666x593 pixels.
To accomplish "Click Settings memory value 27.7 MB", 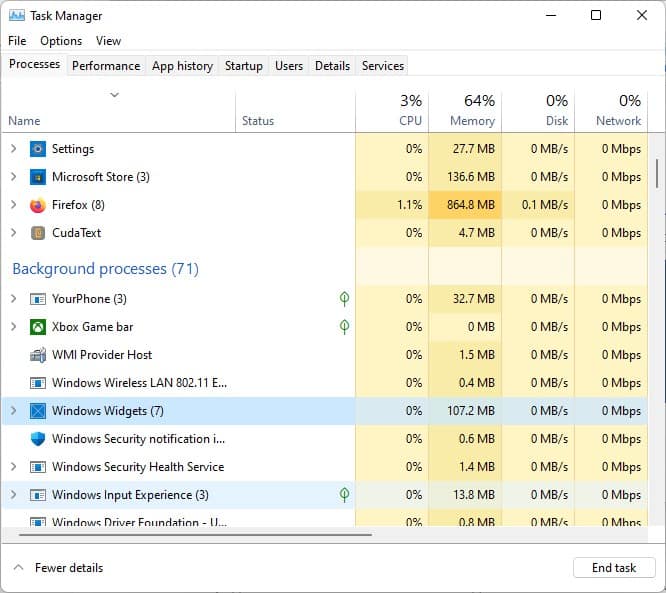I will point(474,149).
